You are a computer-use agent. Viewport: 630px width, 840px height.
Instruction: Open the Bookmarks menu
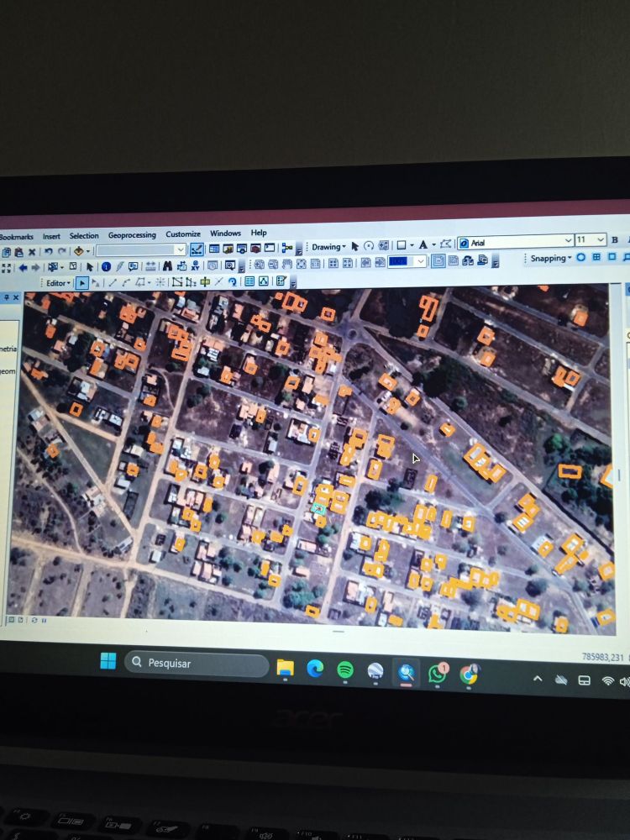coord(16,237)
